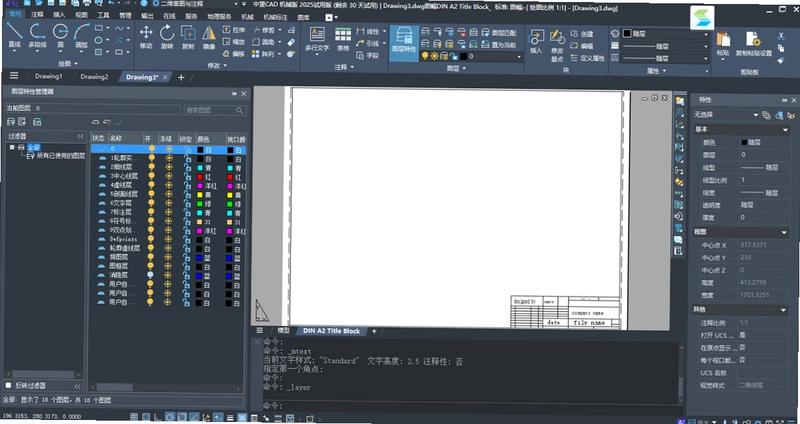This screenshot has width=800, height=424.
Task: Collapse the 视图 properties section
Action: tap(785, 233)
